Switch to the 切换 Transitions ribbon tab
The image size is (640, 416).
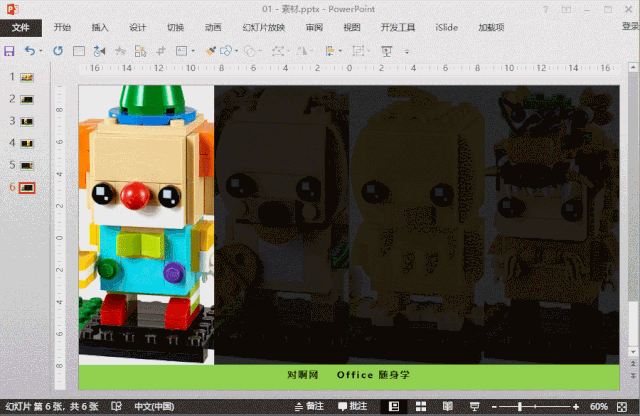pos(176,27)
